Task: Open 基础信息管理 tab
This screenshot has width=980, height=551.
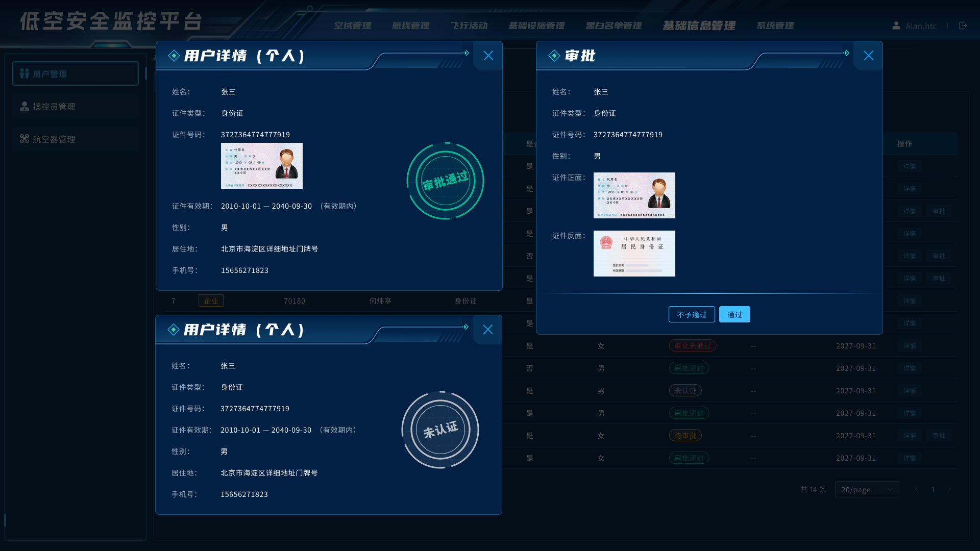Action: 699,26
